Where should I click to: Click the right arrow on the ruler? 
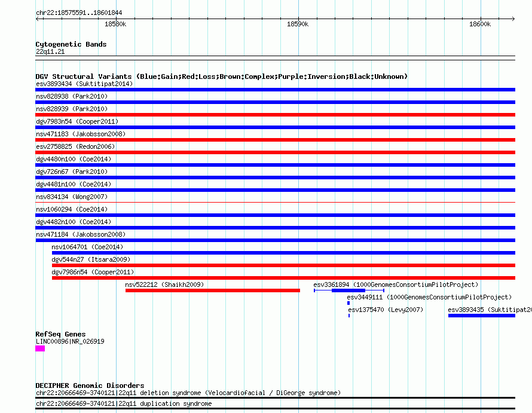coord(513,19)
